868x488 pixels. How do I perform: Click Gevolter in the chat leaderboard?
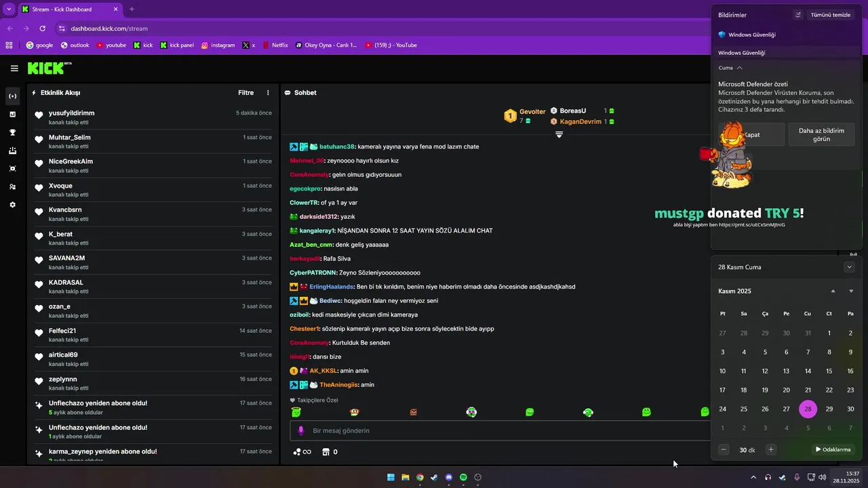click(532, 111)
